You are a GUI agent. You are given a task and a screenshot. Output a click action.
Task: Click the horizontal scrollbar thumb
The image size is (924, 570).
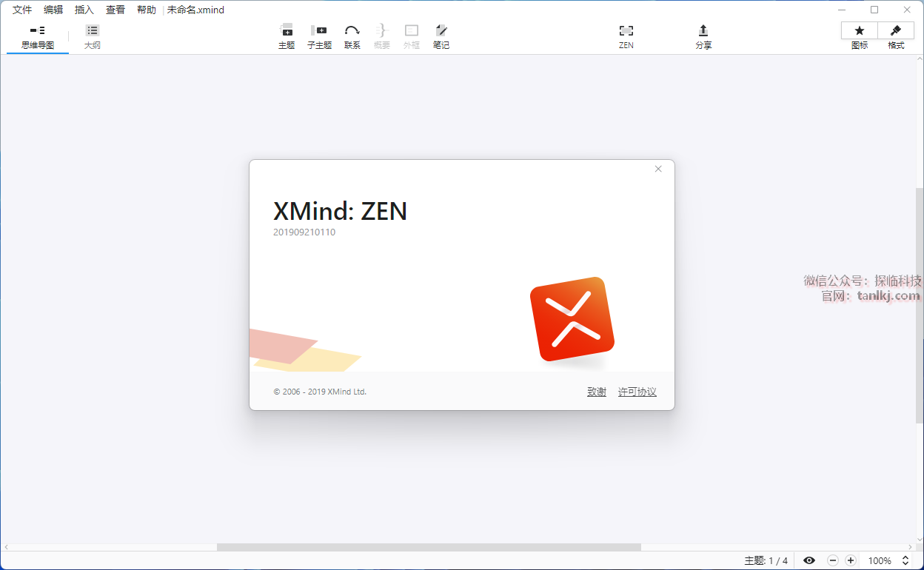(429, 547)
